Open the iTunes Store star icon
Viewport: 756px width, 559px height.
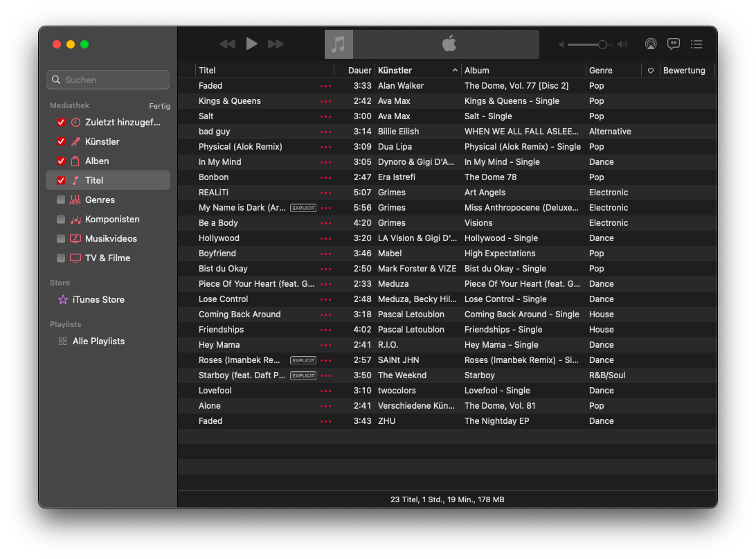point(63,300)
